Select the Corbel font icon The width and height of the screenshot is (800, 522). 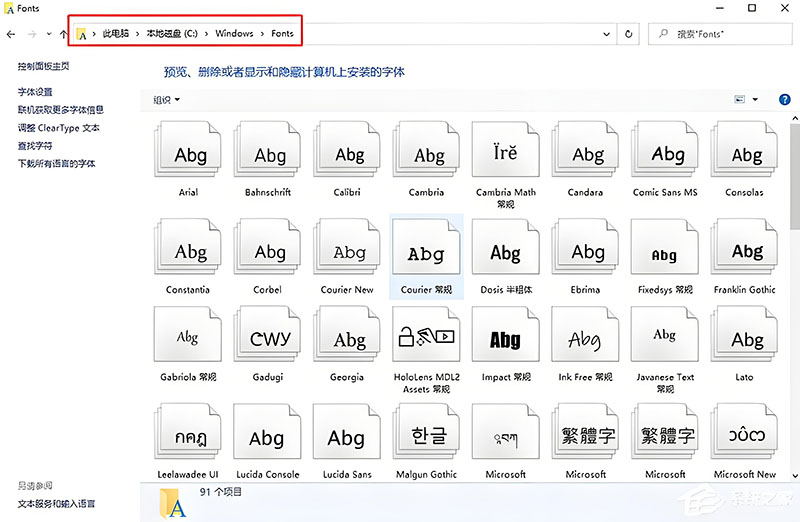click(267, 246)
